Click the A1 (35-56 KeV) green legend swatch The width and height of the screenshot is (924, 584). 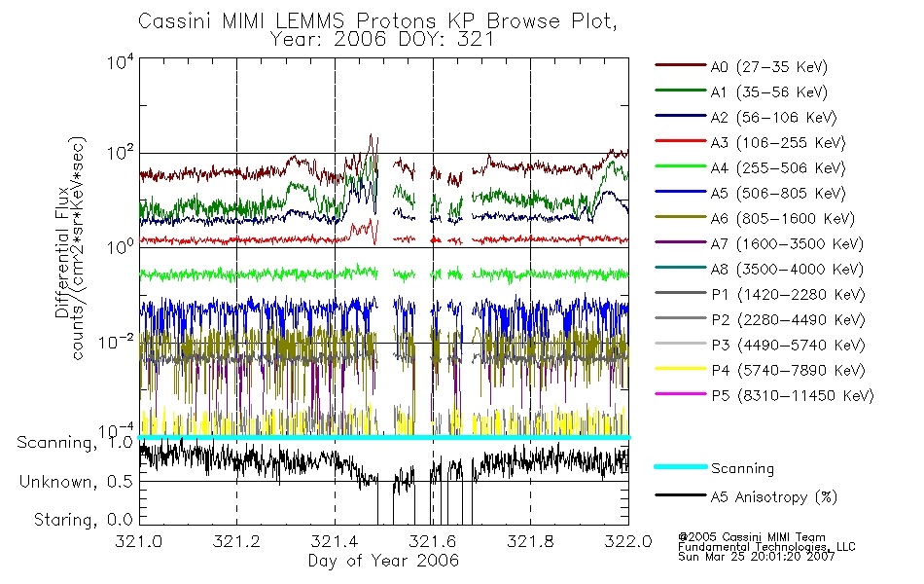pos(681,91)
